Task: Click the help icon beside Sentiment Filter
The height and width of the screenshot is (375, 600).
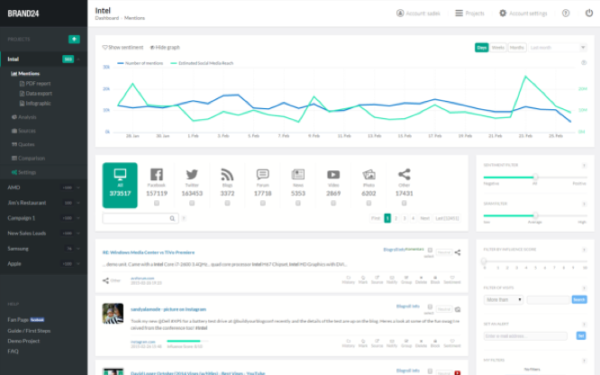Action: (x=584, y=165)
